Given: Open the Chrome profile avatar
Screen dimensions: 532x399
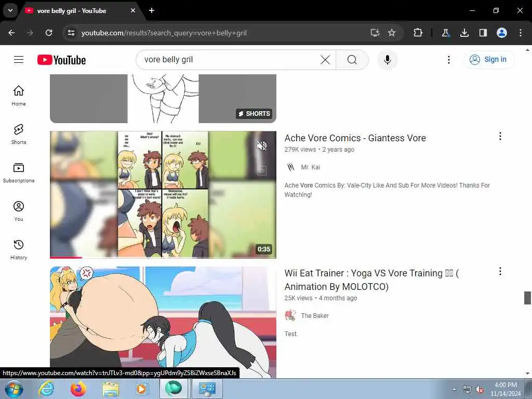Looking at the screenshot, I should tap(502, 33).
